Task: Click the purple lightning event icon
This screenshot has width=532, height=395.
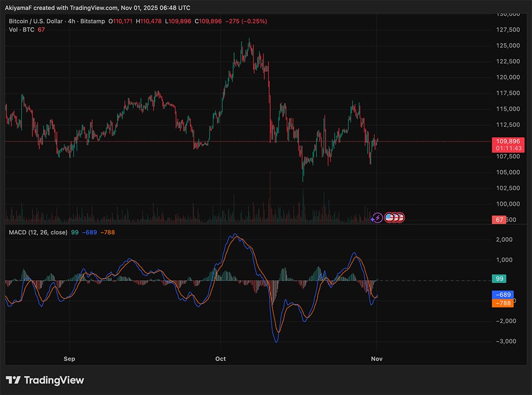Action: tap(377, 217)
